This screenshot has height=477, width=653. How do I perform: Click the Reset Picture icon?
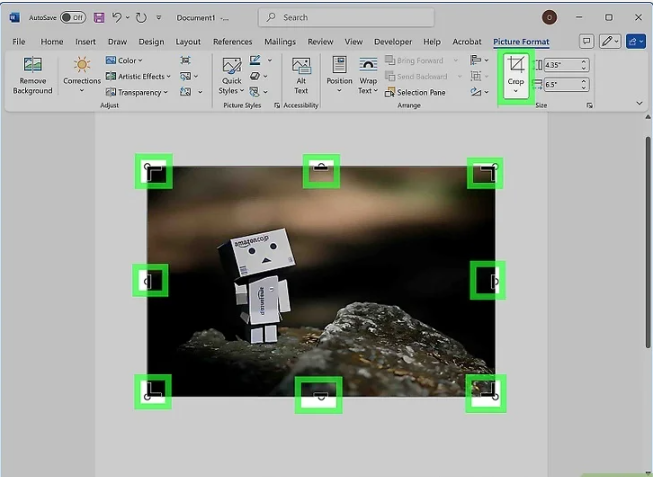pos(185,92)
